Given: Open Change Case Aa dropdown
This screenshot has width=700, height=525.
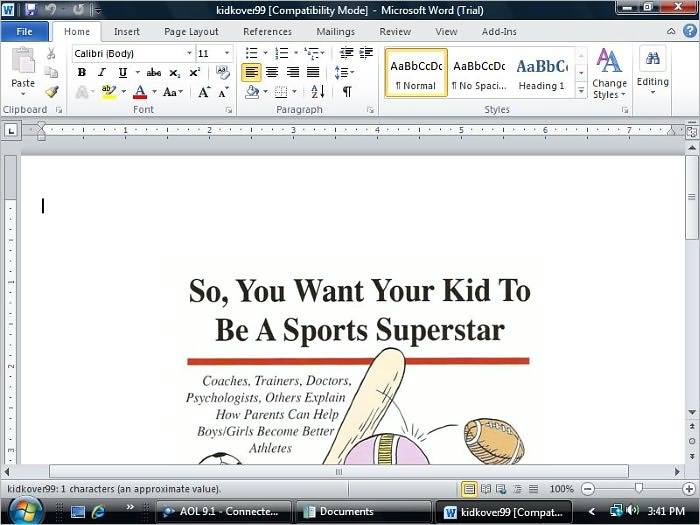Looking at the screenshot, I should 172,92.
